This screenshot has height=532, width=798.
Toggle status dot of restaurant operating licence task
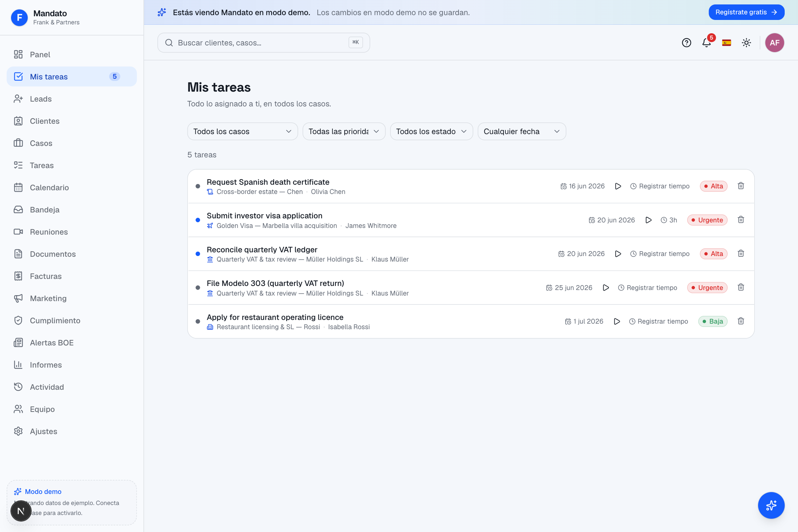click(x=198, y=321)
